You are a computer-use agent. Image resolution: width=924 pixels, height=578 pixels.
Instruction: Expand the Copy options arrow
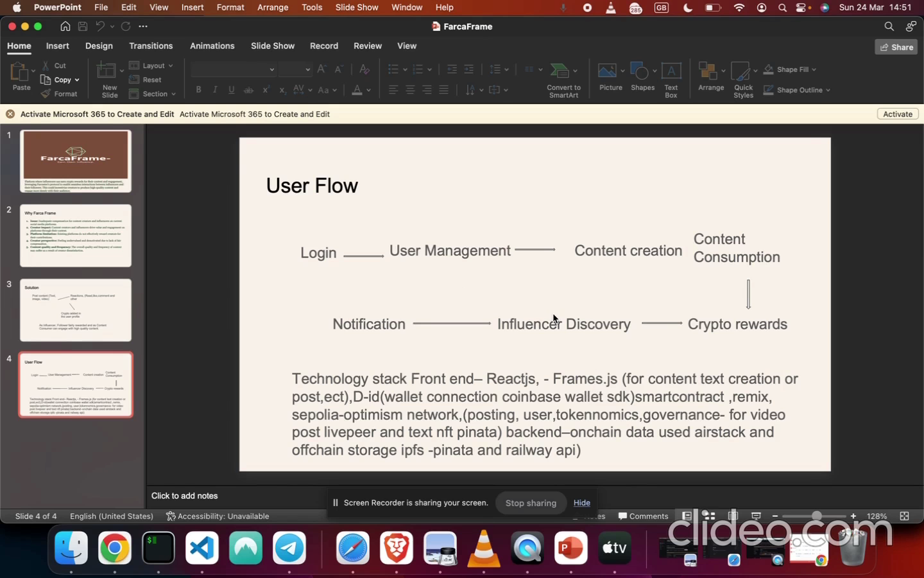[77, 80]
